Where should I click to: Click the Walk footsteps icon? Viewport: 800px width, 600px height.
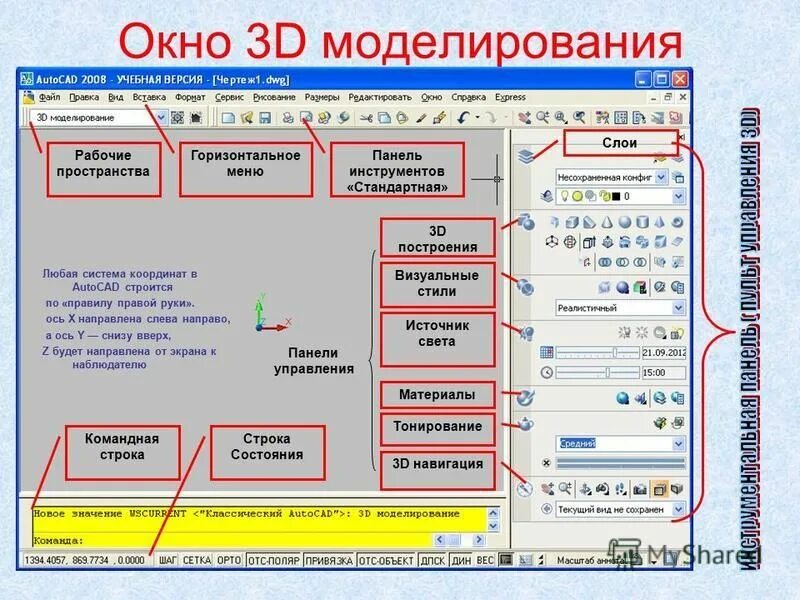click(620, 490)
